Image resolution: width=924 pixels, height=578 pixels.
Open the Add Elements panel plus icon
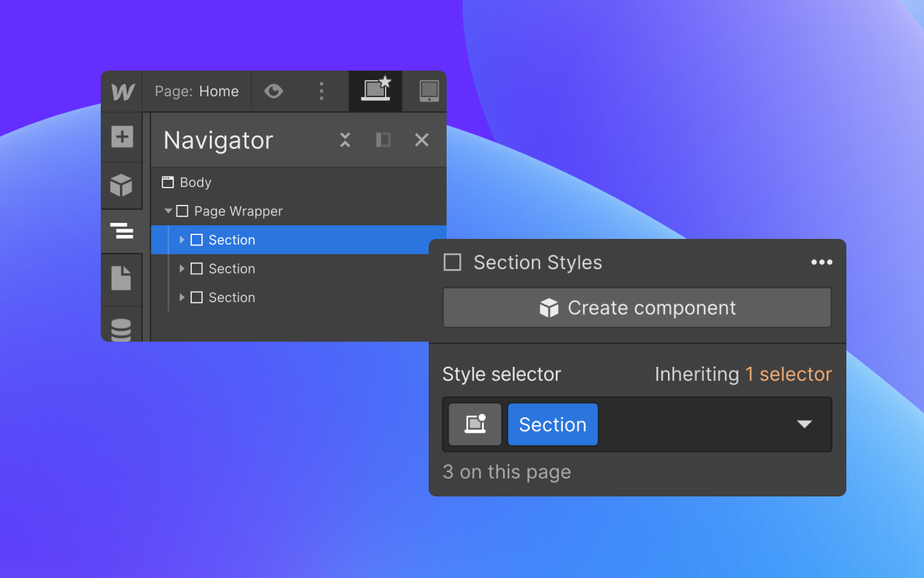coord(122,137)
